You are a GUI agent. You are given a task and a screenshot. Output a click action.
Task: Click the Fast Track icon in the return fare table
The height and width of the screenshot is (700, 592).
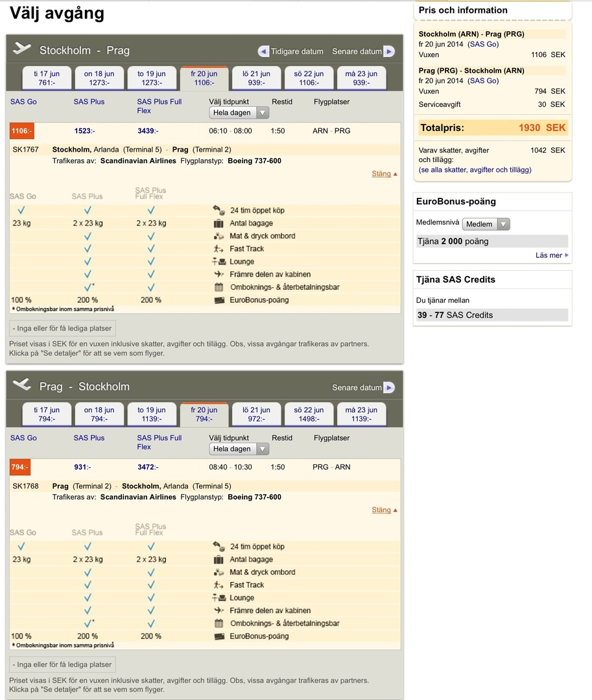[x=219, y=585]
